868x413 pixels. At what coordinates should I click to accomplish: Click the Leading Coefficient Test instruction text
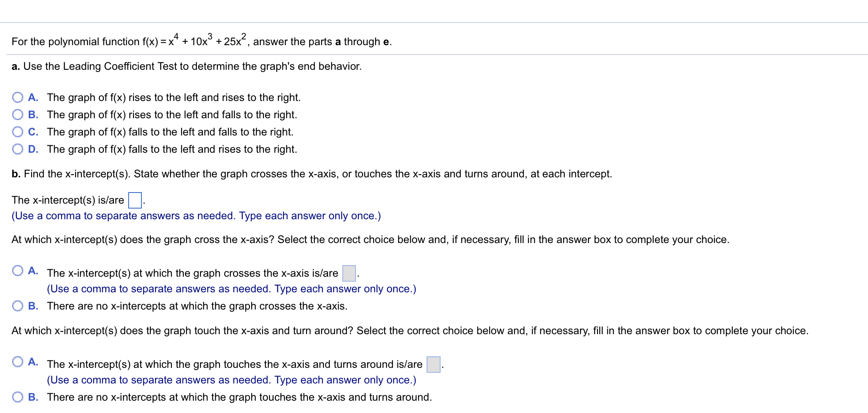tap(187, 66)
